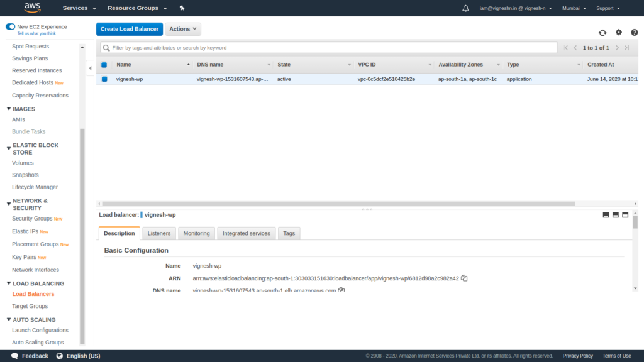Open the Tell us what you think link

pyautogui.click(x=36, y=34)
